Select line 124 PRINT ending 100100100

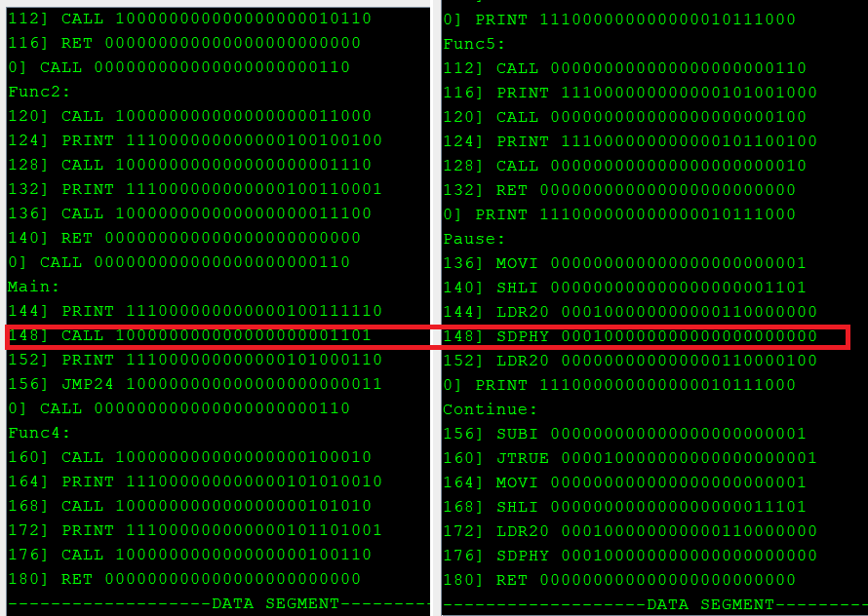(195, 140)
